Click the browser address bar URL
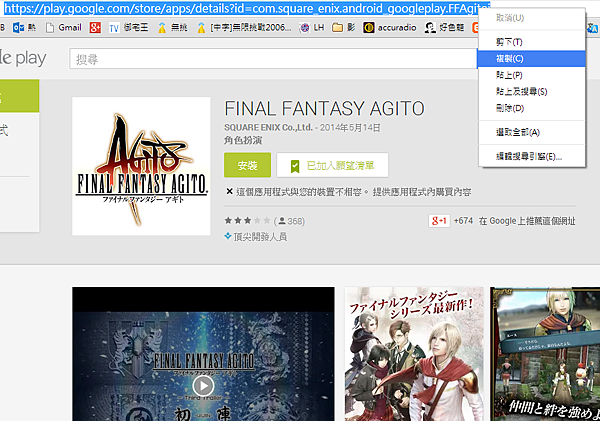 [x=247, y=8]
